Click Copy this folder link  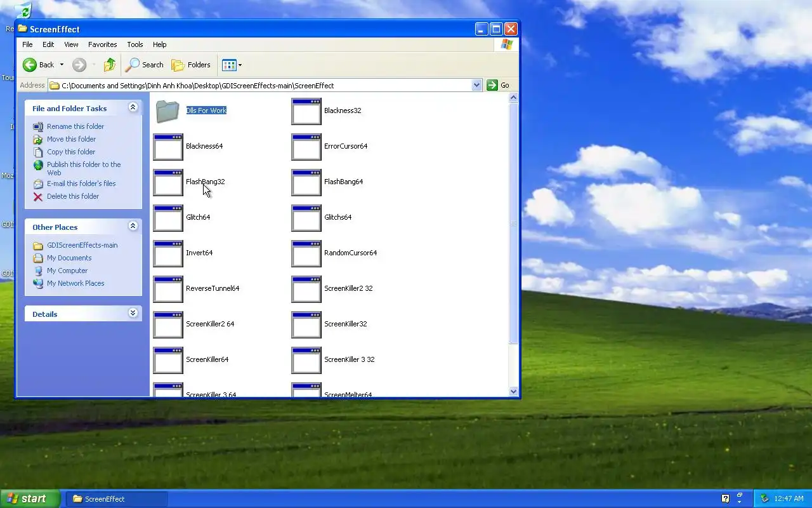pos(71,152)
